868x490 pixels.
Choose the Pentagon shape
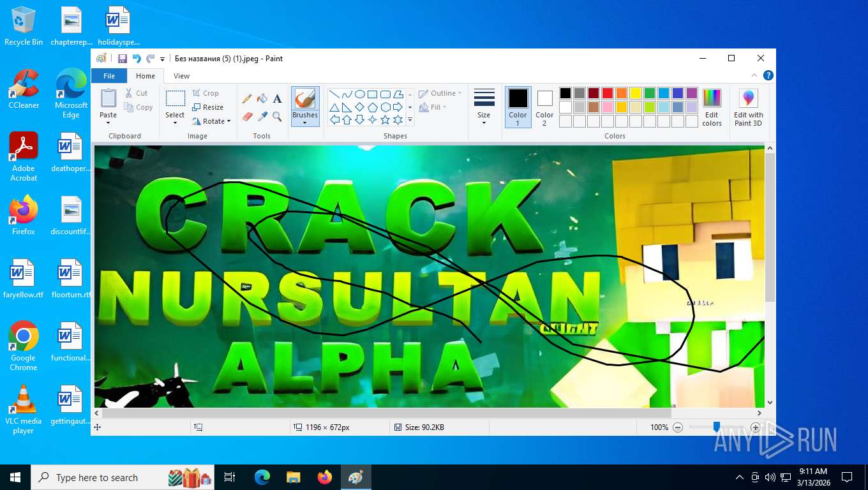click(373, 107)
